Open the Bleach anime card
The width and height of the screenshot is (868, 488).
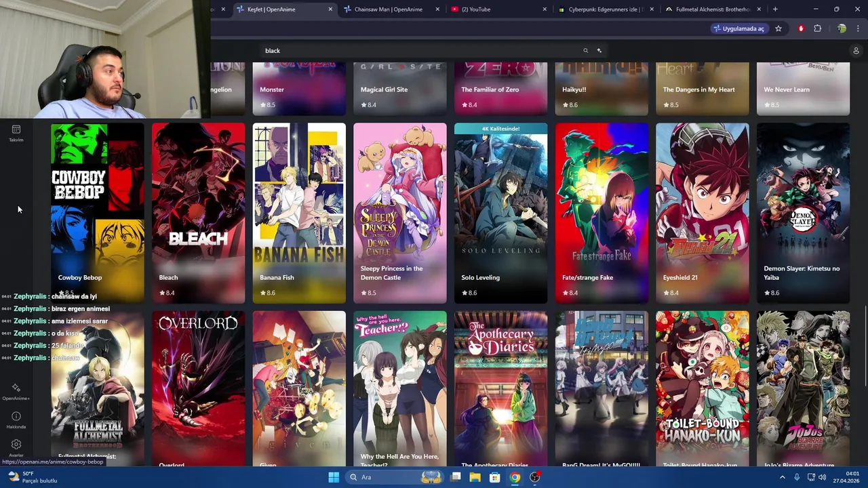click(x=198, y=213)
